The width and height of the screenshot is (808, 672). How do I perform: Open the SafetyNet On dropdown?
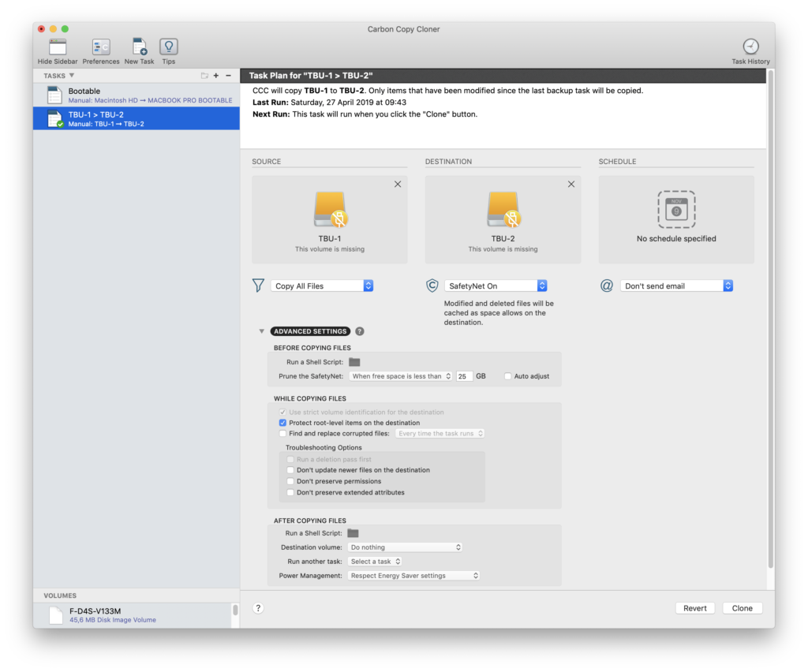496,286
